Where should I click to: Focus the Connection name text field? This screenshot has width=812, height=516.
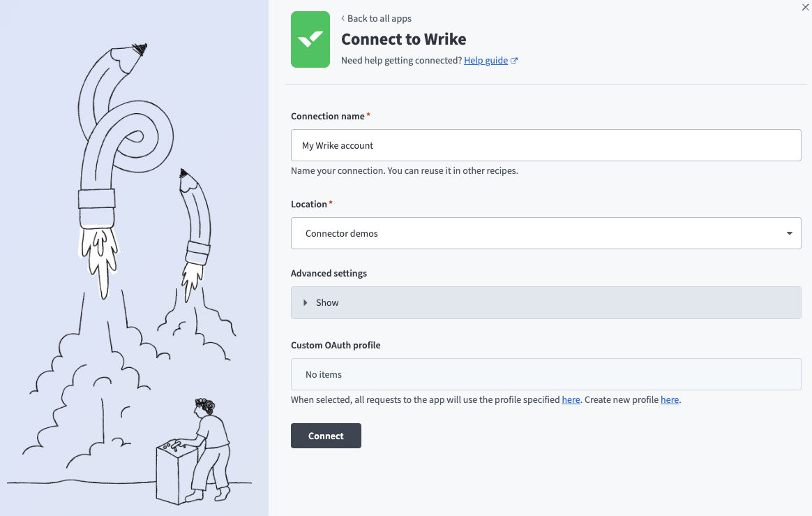(x=546, y=145)
